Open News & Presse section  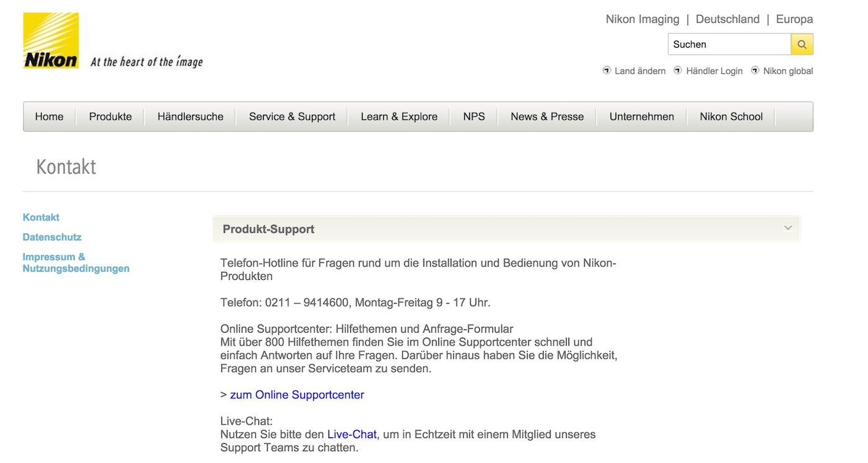547,117
